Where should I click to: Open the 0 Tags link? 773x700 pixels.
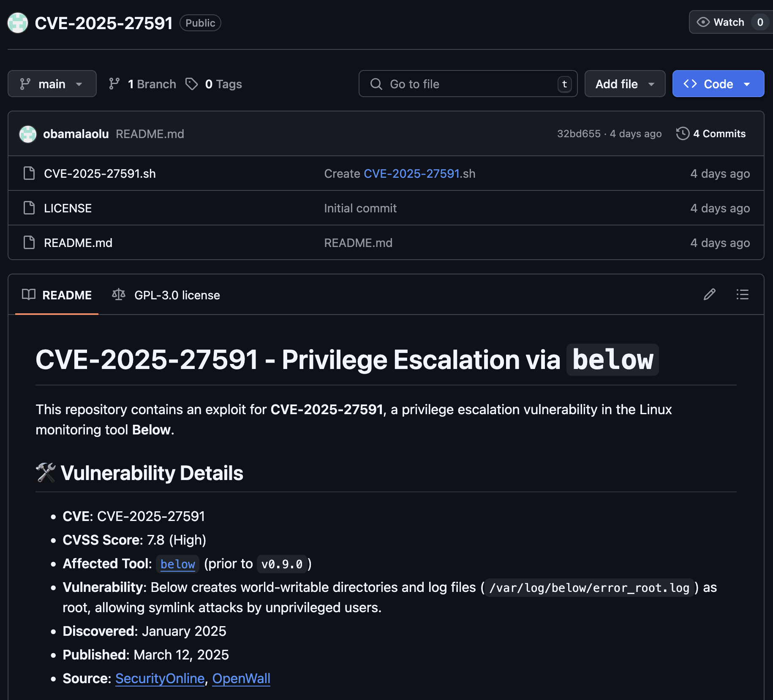click(x=214, y=84)
